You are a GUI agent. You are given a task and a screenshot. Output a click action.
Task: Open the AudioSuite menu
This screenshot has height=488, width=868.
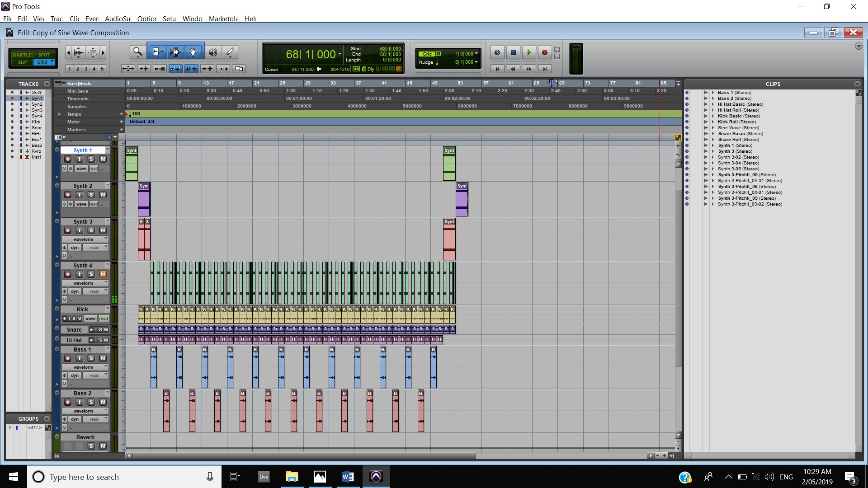pyautogui.click(x=118, y=19)
